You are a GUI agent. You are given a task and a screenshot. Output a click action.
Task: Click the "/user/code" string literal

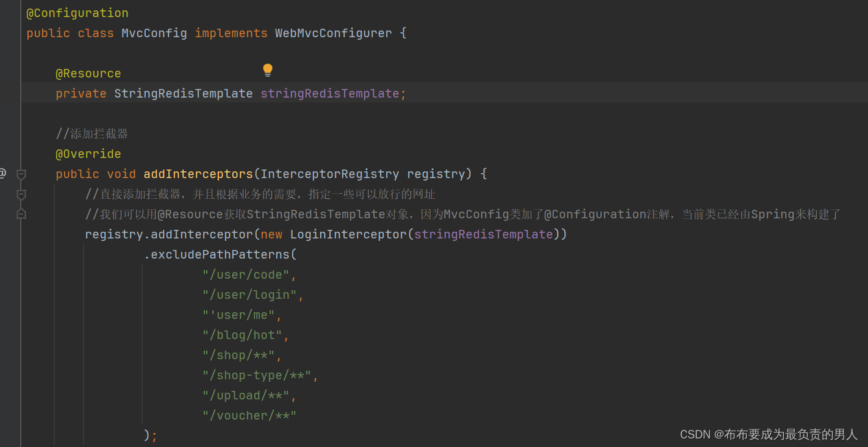[246, 274]
